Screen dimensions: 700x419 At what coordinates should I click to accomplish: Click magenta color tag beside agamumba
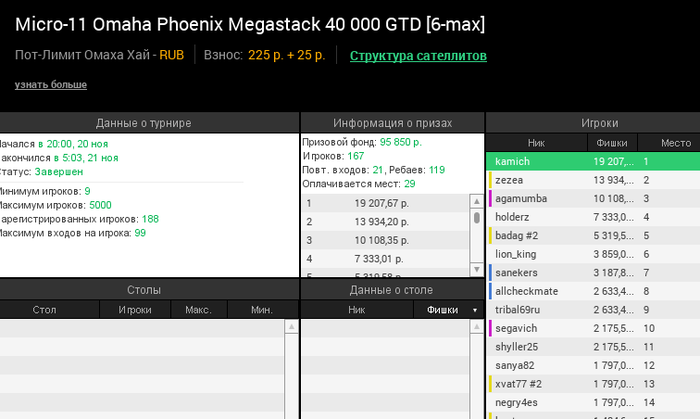(x=490, y=199)
